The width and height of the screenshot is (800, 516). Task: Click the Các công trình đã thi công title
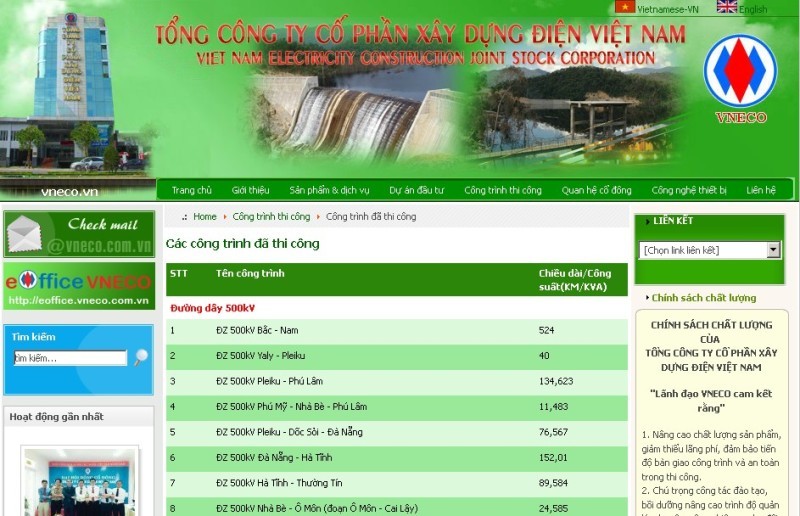[242, 243]
